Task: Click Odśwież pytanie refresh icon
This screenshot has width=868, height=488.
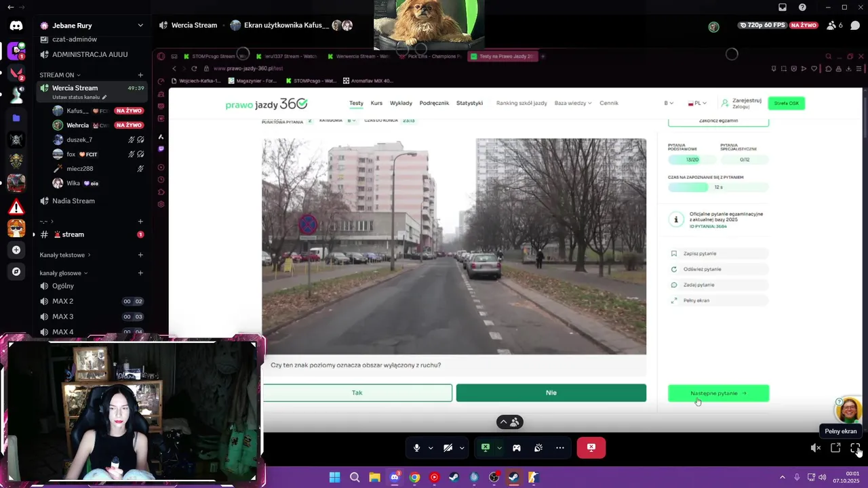Action: 674,269
